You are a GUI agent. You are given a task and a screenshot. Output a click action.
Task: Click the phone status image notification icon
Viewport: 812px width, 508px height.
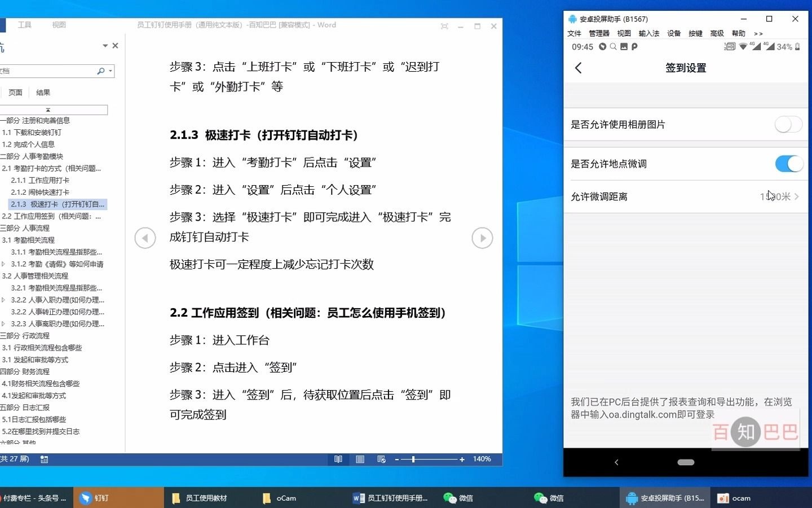pyautogui.click(x=624, y=47)
